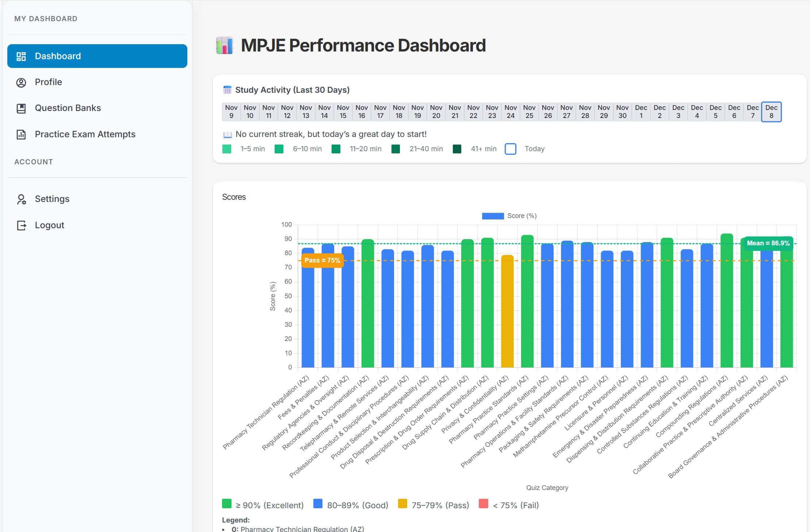Click the book emoji beside the streak message
Image resolution: width=810 pixels, height=532 pixels.
227,134
